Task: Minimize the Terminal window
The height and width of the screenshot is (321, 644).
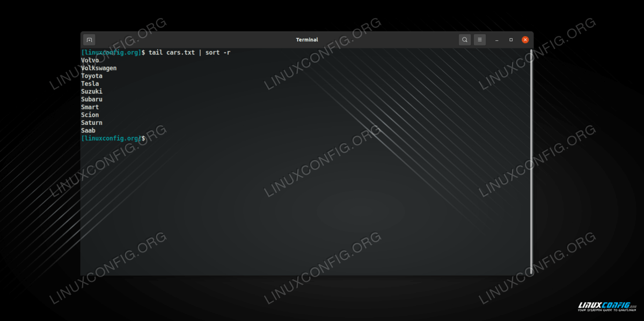Action: (496, 40)
